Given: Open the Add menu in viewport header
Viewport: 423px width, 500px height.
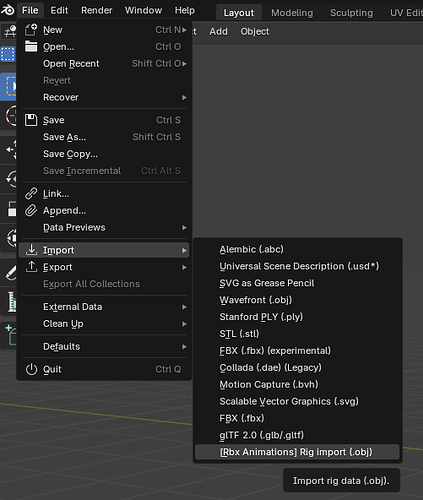Looking at the screenshot, I should (x=218, y=31).
